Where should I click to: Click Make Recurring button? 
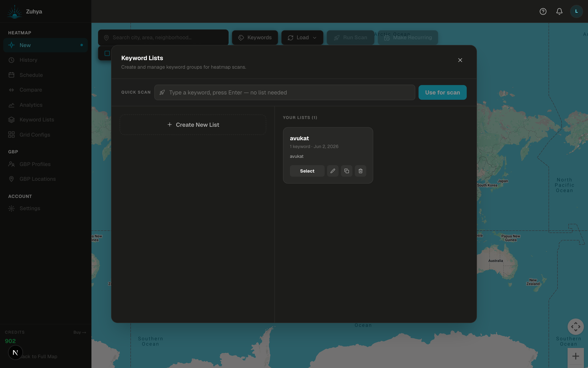(x=408, y=37)
